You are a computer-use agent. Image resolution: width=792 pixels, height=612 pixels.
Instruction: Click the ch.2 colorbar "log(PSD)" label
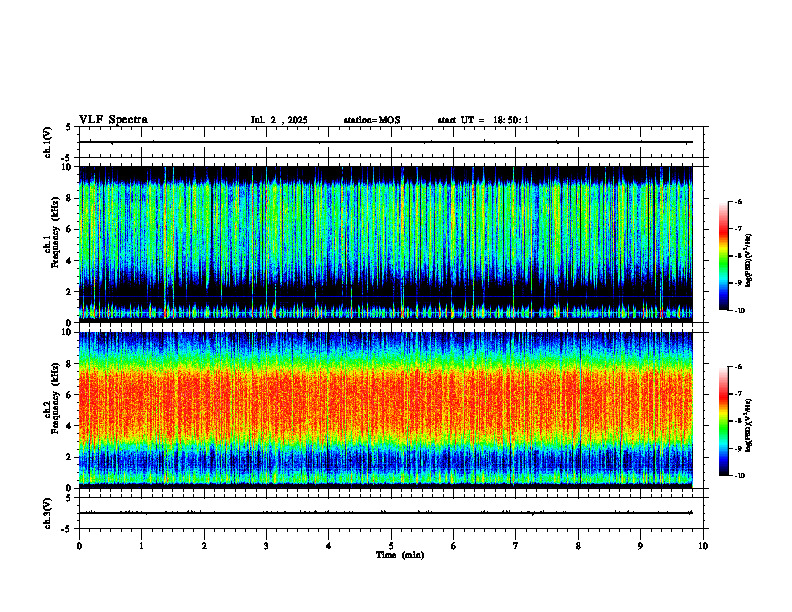(x=749, y=425)
